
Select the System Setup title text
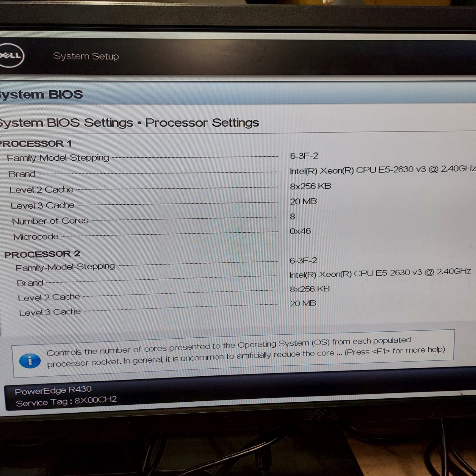point(86,56)
